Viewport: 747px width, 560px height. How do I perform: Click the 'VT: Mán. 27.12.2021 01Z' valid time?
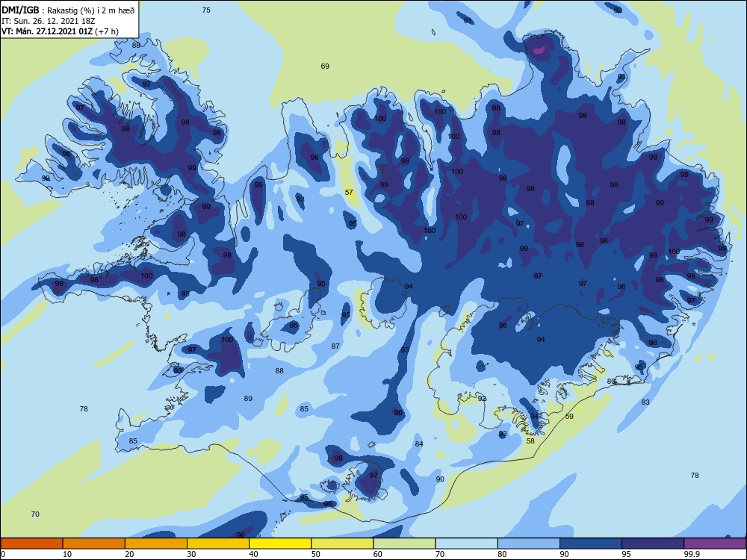click(47, 31)
